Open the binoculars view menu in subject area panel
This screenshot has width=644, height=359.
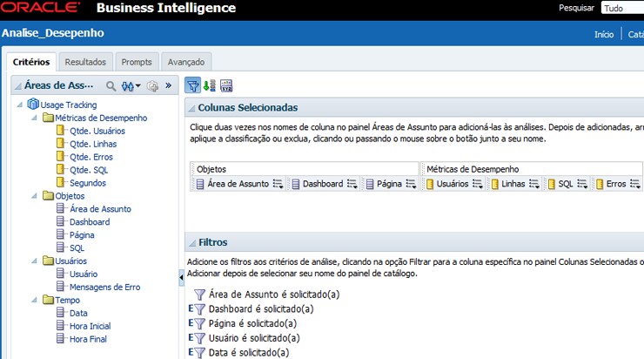click(x=131, y=86)
